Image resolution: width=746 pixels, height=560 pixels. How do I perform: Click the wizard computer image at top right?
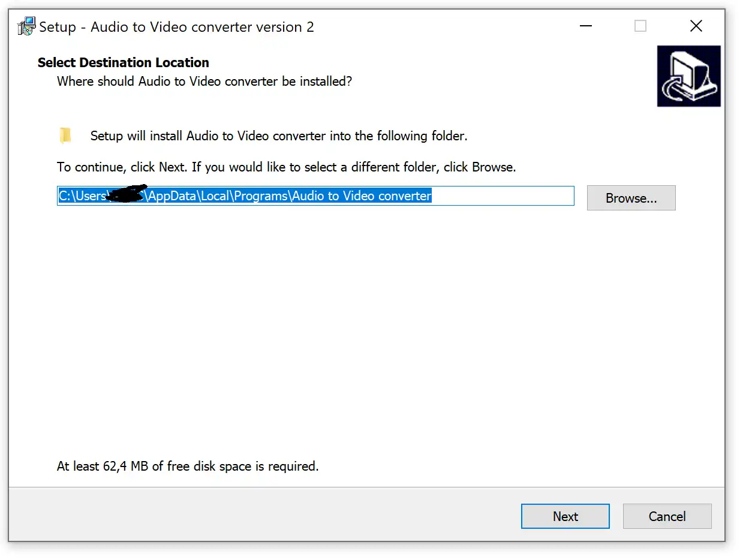tap(688, 76)
